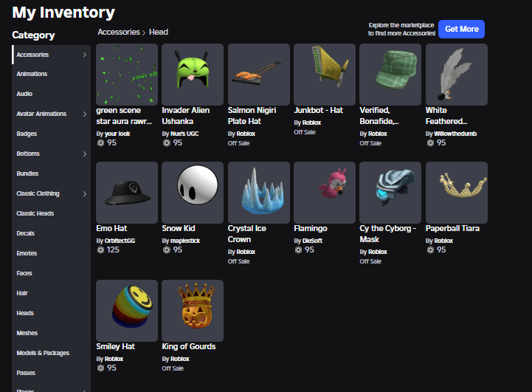The image size is (532, 392).
Task: Click the Get More button
Action: tap(461, 30)
